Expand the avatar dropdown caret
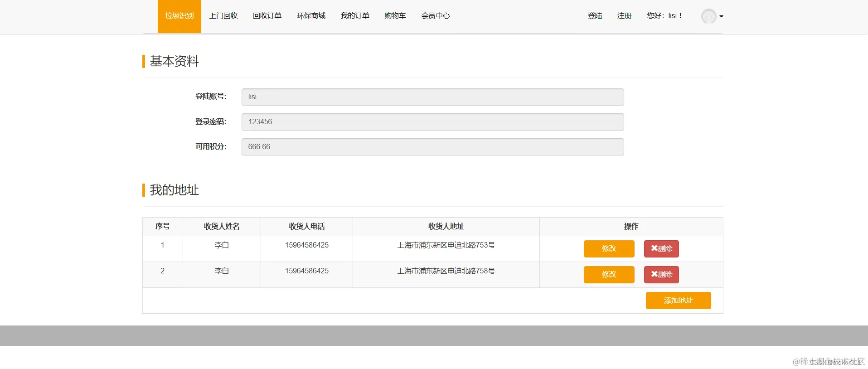Viewport: 868px width, 369px height. [x=721, y=17]
